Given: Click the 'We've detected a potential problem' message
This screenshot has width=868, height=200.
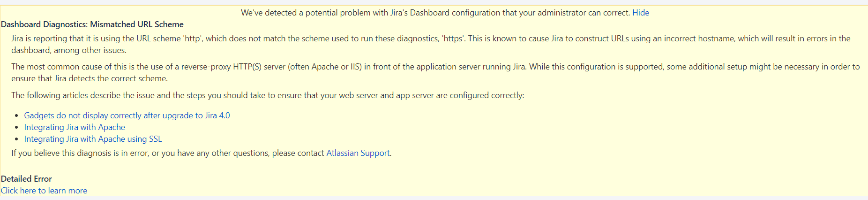Looking at the screenshot, I should point(435,13).
